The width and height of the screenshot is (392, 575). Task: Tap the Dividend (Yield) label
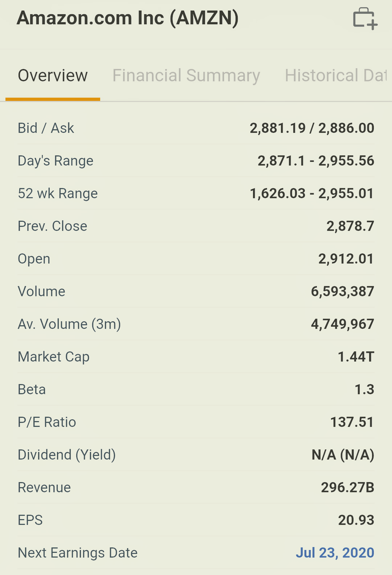pos(67,455)
